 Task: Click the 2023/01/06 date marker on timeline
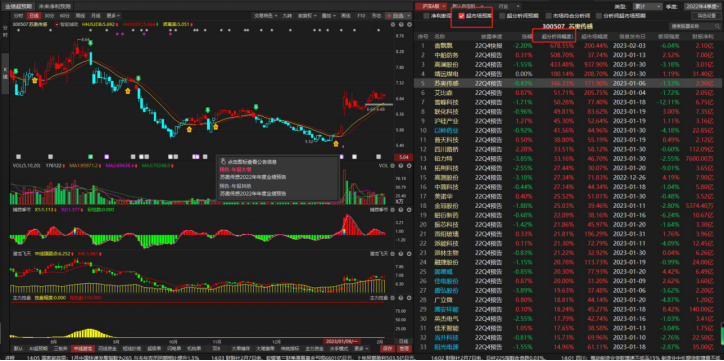point(343,342)
